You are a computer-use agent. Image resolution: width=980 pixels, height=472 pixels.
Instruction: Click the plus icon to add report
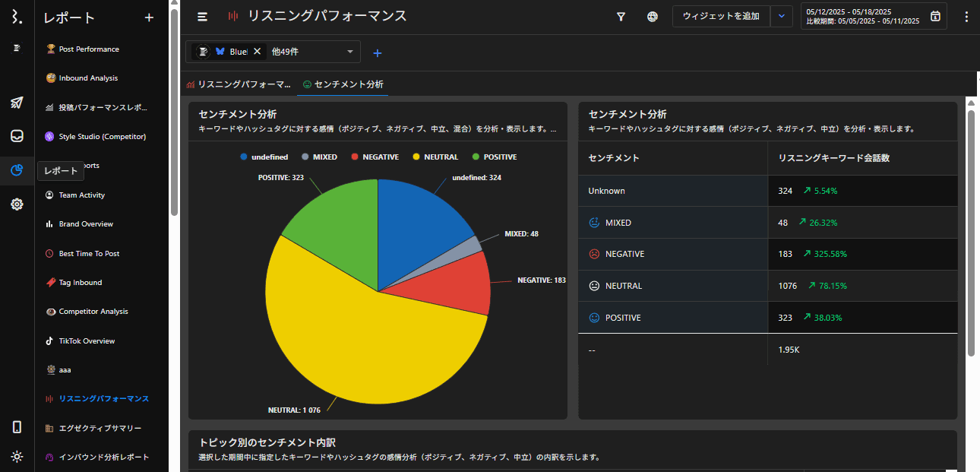coord(149,17)
